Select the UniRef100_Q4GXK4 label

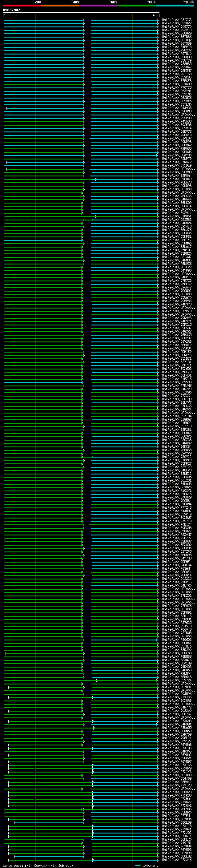[176, 409]
